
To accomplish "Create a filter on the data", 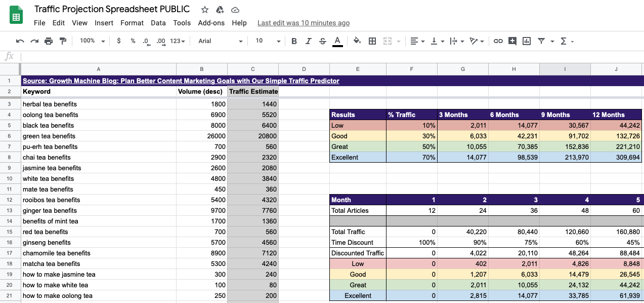I will pyautogui.click(x=542, y=41).
